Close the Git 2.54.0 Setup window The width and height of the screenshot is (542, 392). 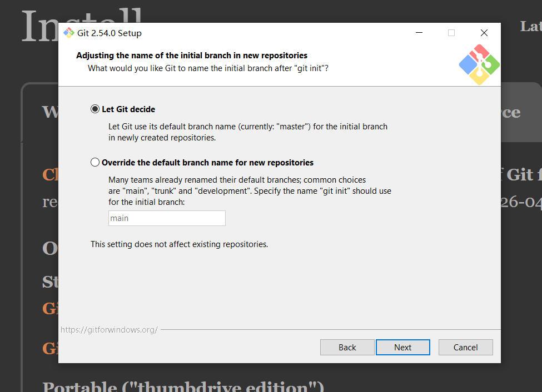coord(484,33)
